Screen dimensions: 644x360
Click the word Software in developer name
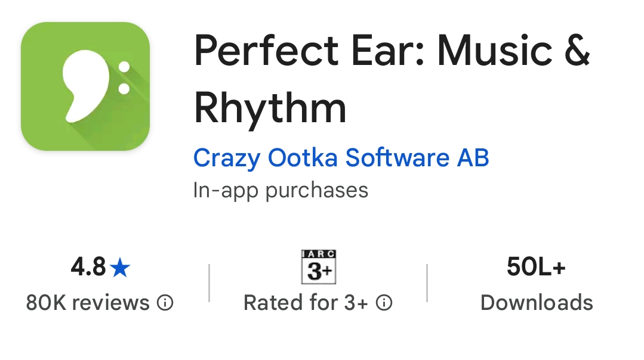[x=397, y=158]
